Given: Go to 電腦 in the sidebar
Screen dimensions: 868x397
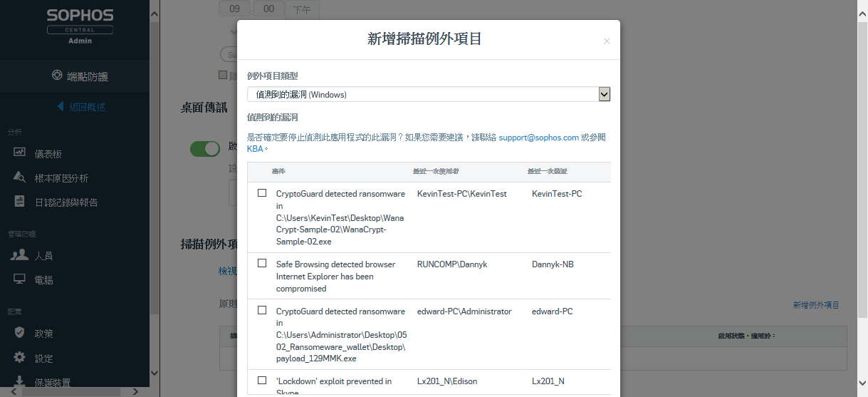Looking at the screenshot, I should tap(44, 280).
